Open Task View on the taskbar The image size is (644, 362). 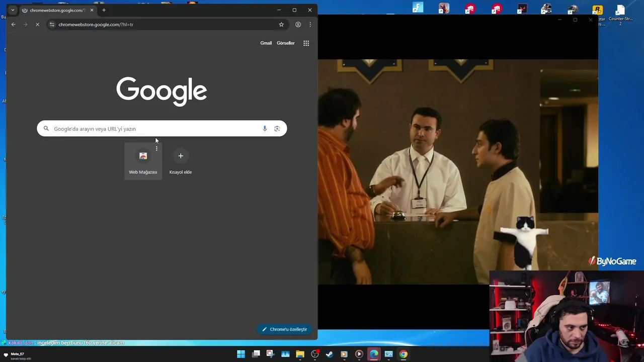256,354
